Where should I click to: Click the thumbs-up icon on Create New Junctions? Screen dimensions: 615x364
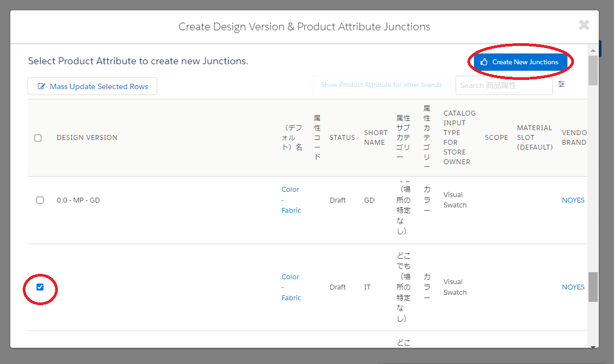point(484,62)
